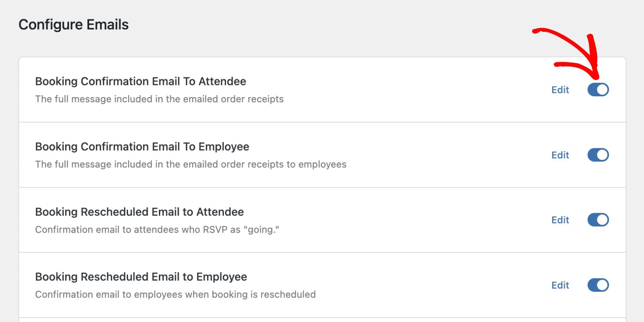Click gray background right of Configure Emails heading
Viewport: 644px width, 322px height.
tap(322, 25)
